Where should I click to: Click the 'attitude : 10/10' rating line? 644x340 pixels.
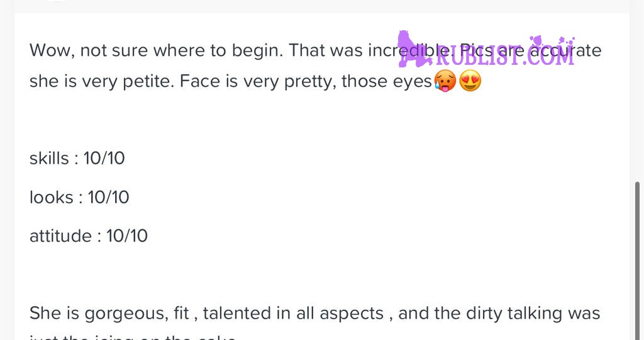pos(89,236)
